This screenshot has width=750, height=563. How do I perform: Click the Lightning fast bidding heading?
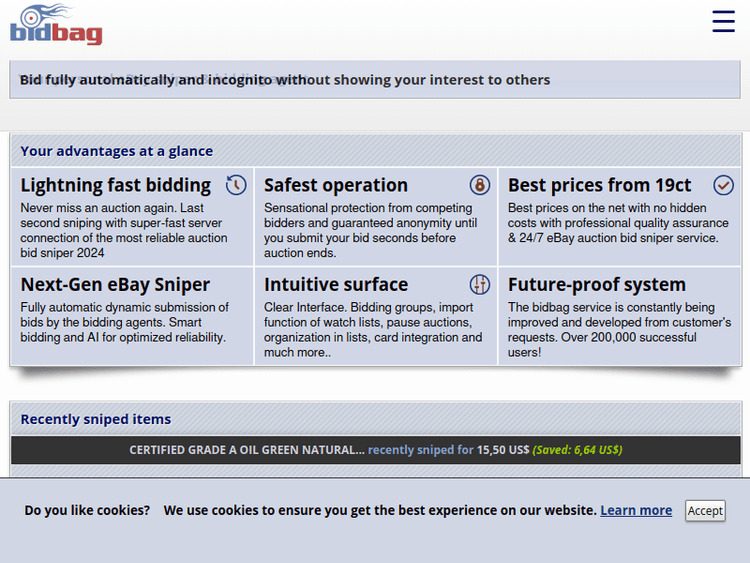(x=115, y=185)
